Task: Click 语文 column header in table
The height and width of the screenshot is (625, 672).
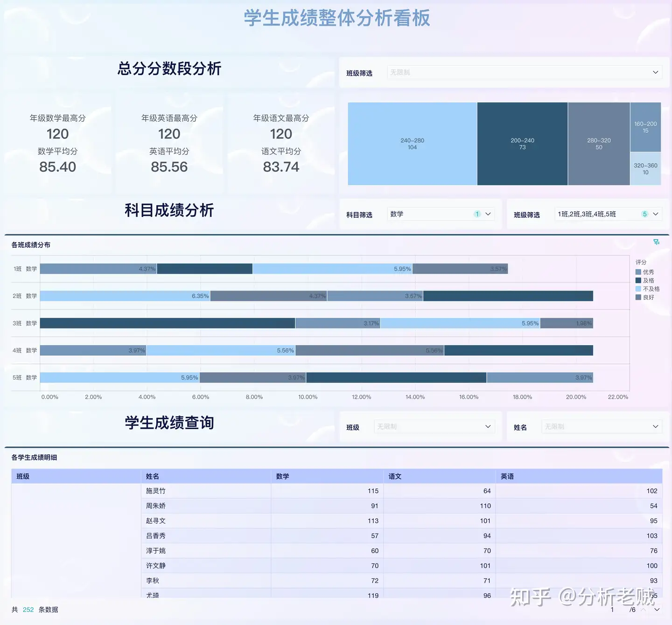Action: tap(439, 476)
